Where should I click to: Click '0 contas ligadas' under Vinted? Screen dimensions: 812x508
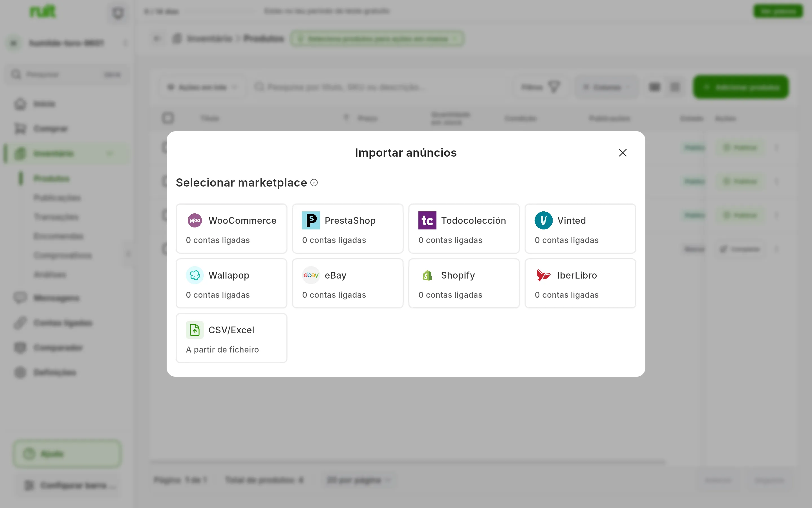tap(567, 240)
